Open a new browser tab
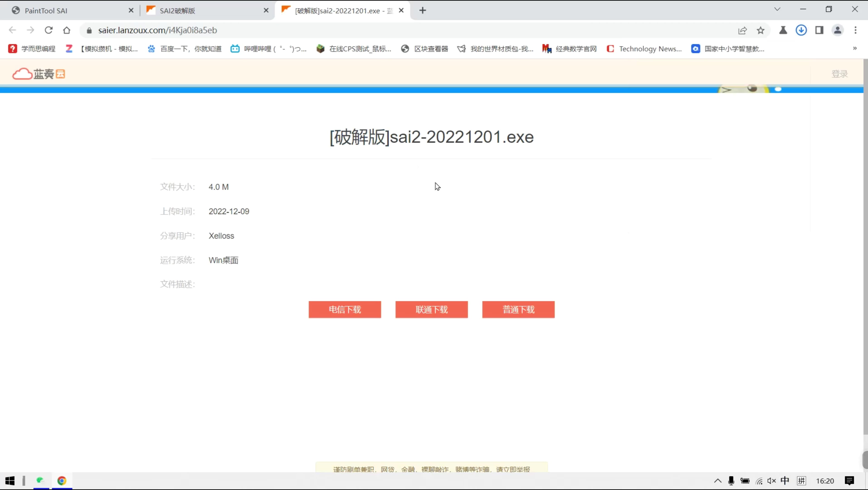The width and height of the screenshot is (868, 490). (x=422, y=10)
